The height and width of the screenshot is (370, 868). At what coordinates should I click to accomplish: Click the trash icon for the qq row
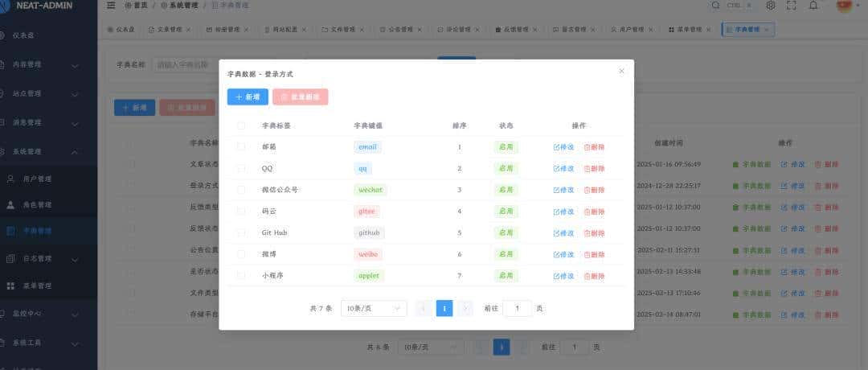point(588,168)
